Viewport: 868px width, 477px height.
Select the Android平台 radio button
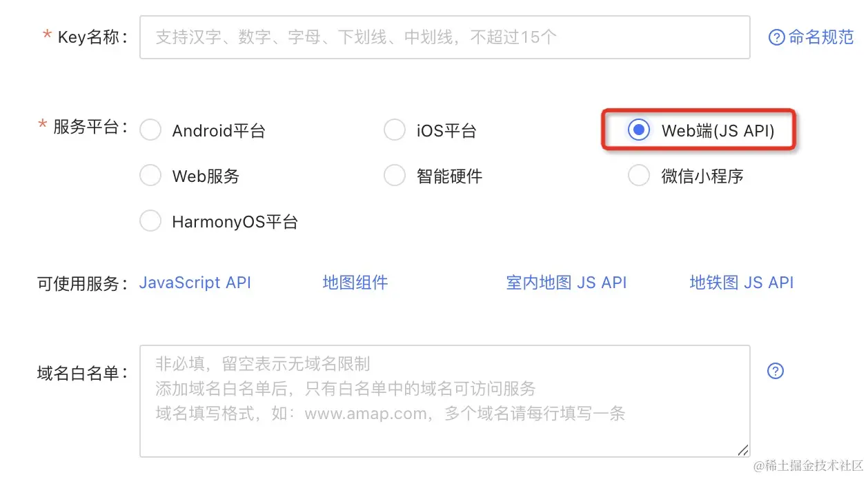point(150,130)
